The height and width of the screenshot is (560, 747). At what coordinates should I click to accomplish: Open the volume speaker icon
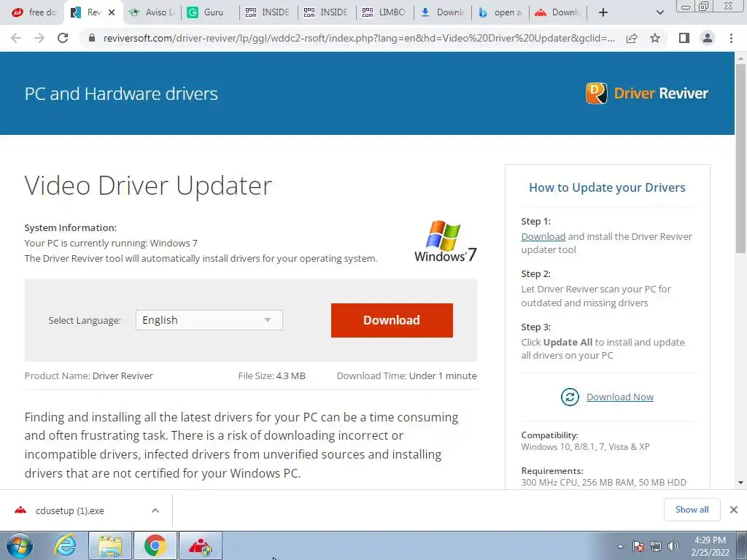673,546
